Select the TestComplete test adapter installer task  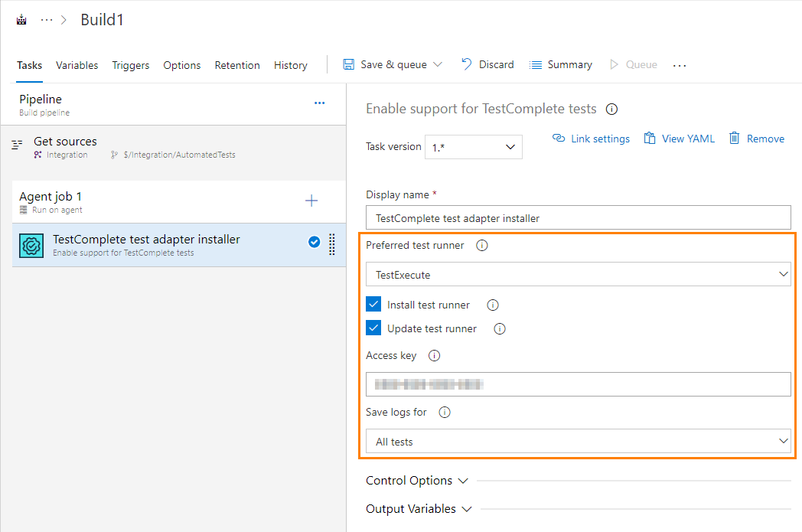178,245
